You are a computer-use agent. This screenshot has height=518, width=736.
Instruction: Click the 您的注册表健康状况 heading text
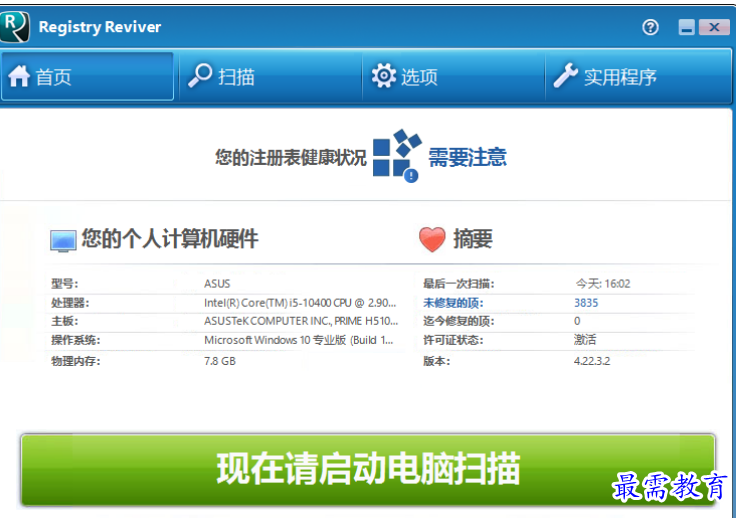click(291, 158)
